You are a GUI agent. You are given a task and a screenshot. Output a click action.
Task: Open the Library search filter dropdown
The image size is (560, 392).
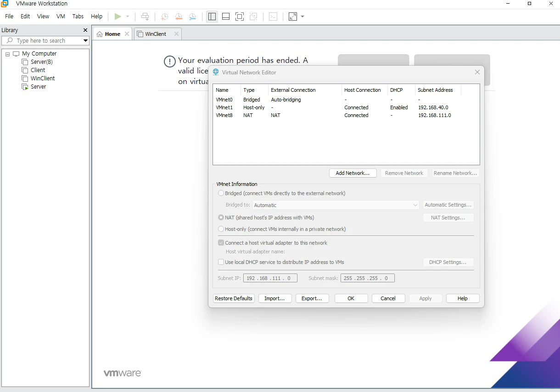pos(85,40)
